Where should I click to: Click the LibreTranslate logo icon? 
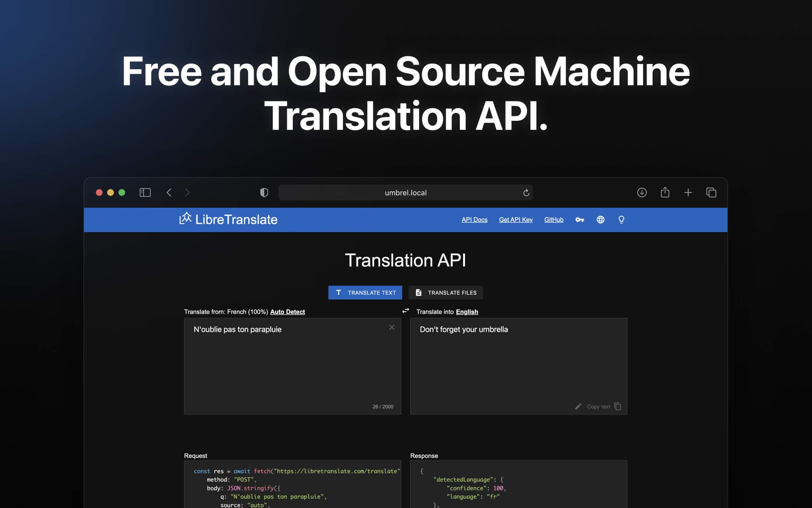pos(185,219)
